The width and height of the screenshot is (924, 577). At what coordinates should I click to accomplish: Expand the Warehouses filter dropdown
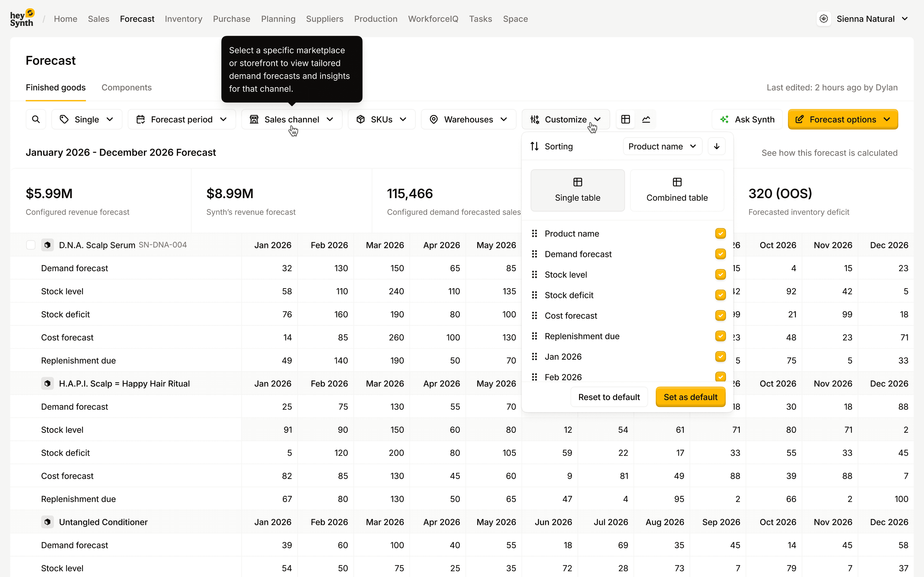pyautogui.click(x=468, y=119)
